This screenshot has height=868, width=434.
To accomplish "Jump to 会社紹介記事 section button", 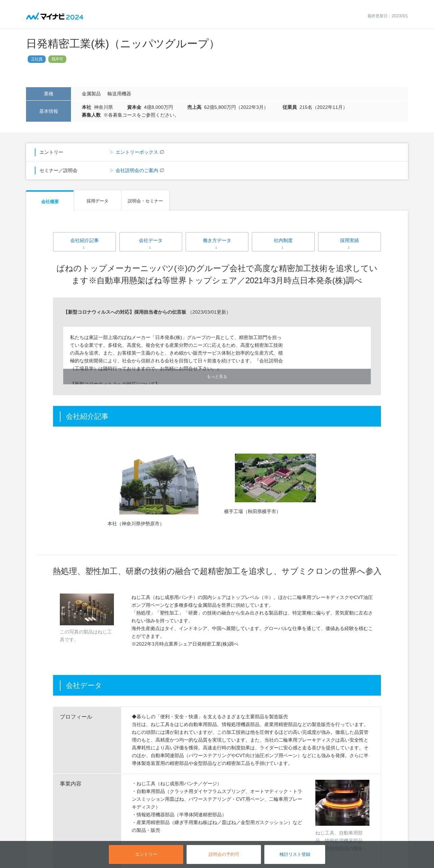I will coord(85,242).
